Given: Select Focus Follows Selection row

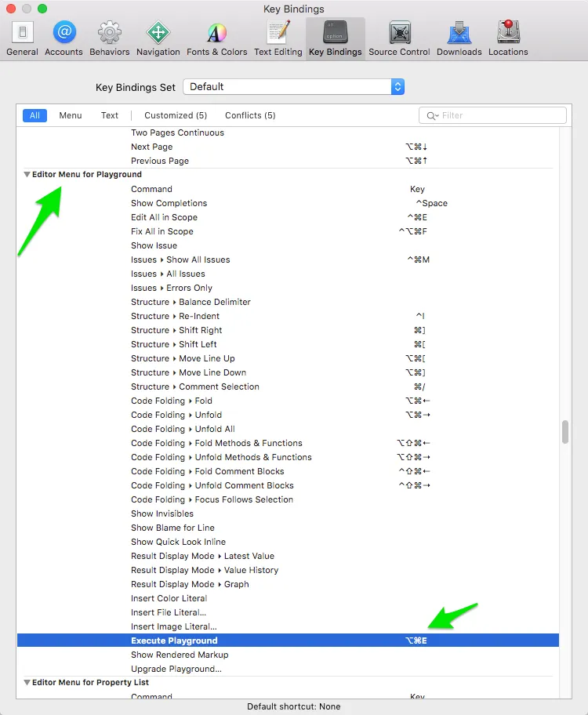Looking at the screenshot, I should point(288,500).
